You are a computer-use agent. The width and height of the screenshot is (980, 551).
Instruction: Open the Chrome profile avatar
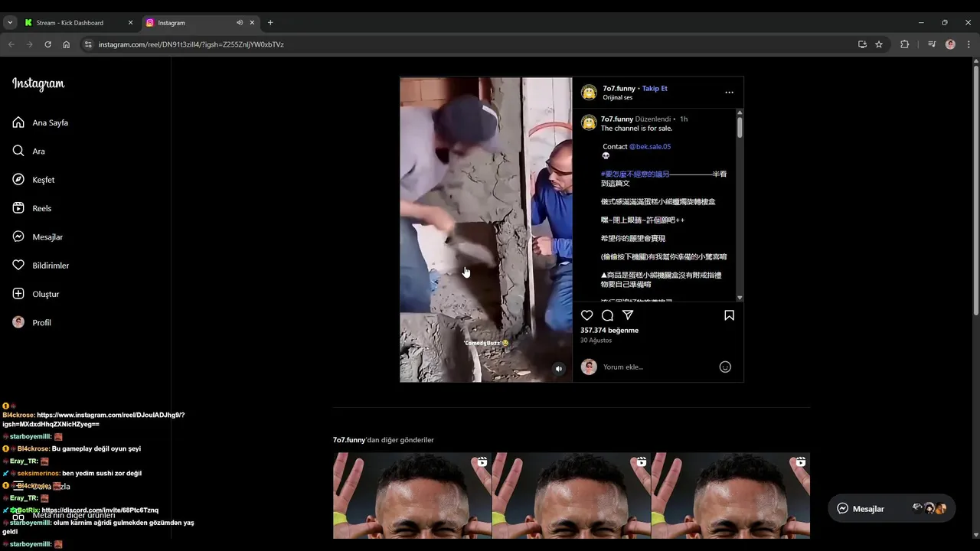click(x=950, y=44)
